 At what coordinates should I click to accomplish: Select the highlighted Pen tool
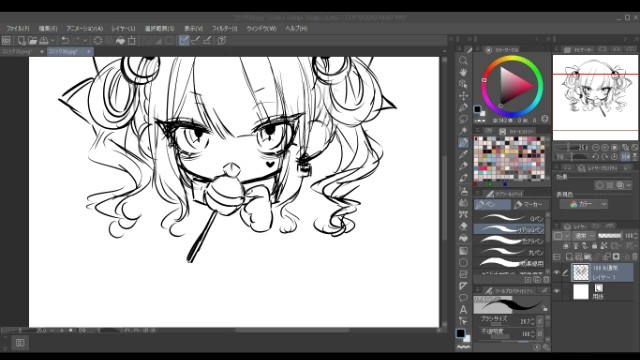pos(463,142)
